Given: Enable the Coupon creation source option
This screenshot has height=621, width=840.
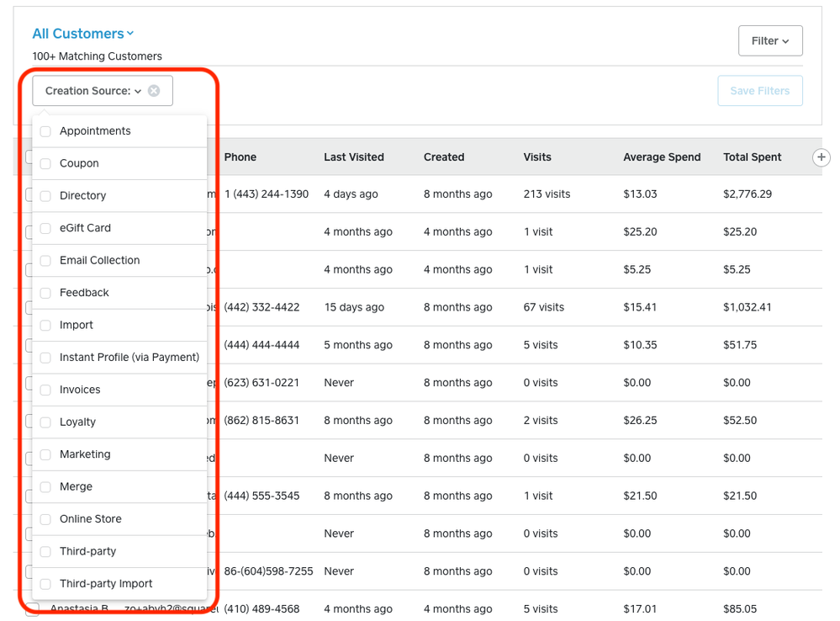Looking at the screenshot, I should tap(45, 164).
